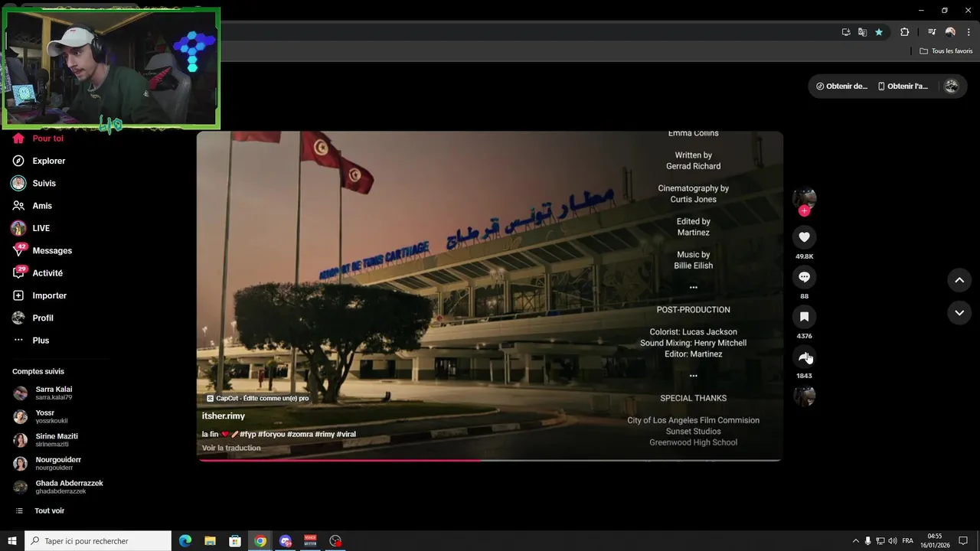Like the video with the heart icon

(804, 237)
